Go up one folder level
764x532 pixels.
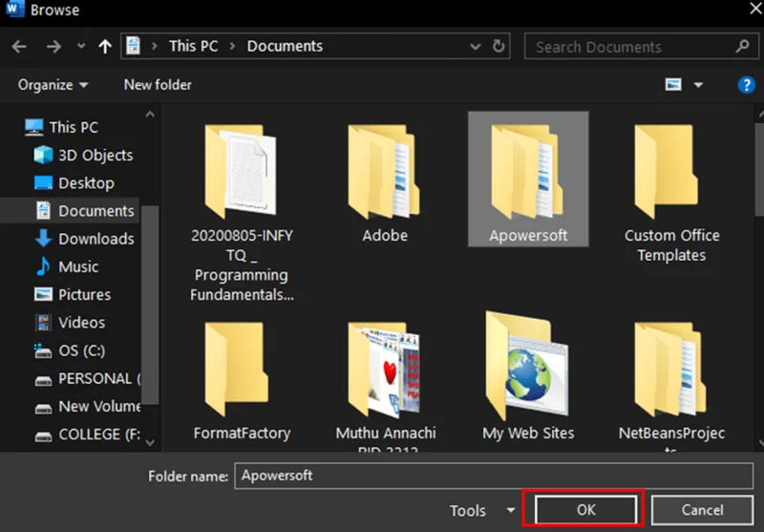click(105, 46)
